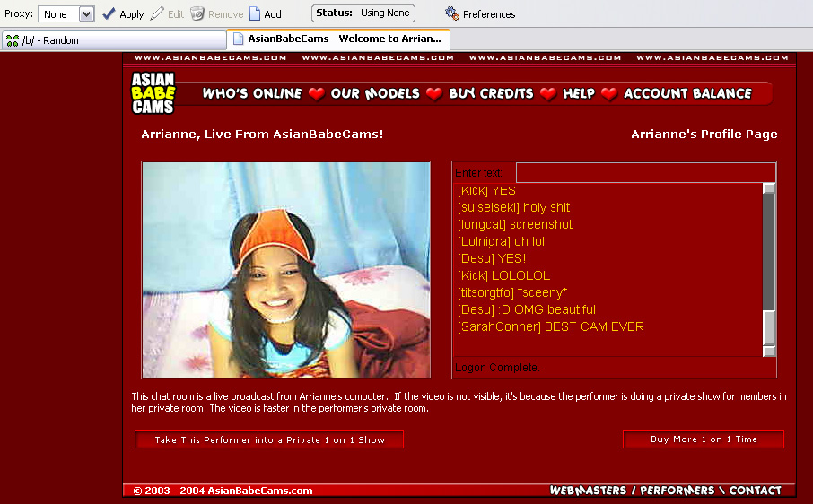Click the Edit pencil icon
The image size is (813, 504).
click(x=156, y=13)
